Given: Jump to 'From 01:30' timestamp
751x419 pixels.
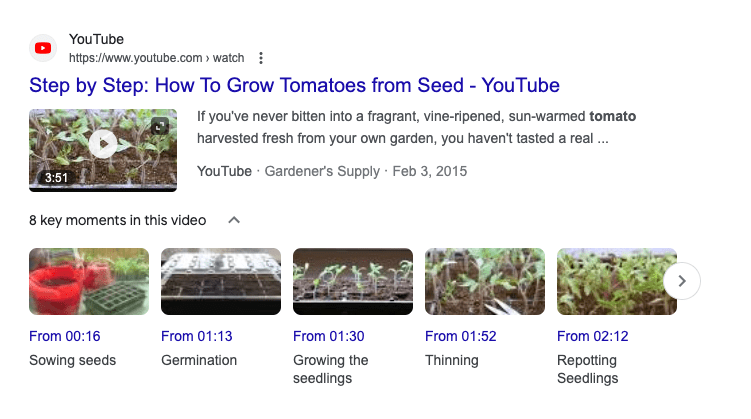Looking at the screenshot, I should [x=329, y=336].
